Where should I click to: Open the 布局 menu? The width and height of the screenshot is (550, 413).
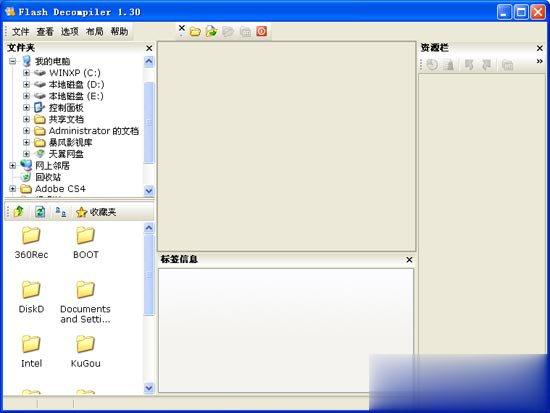point(94,32)
